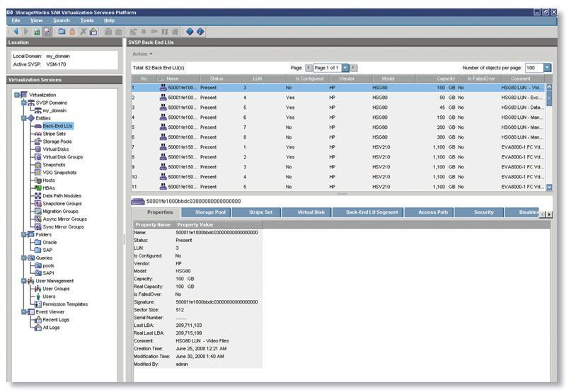566x392 pixels.
Task: Collapse the Event Viewer node
Action: click(24, 312)
